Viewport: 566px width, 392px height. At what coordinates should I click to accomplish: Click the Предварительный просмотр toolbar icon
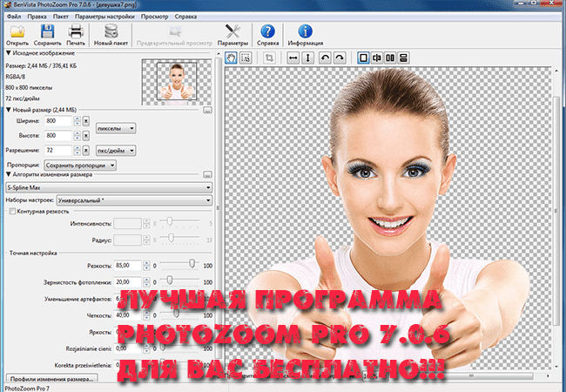tap(175, 31)
